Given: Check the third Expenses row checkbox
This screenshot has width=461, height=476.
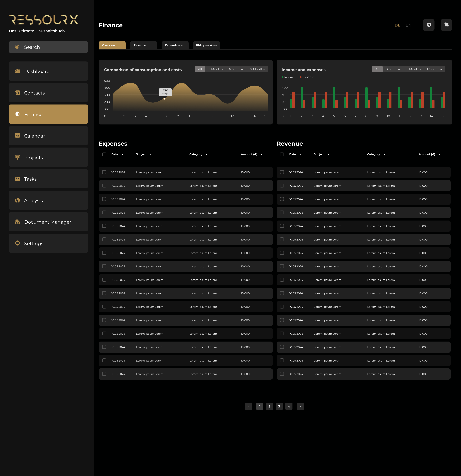Looking at the screenshot, I should click(104, 199).
